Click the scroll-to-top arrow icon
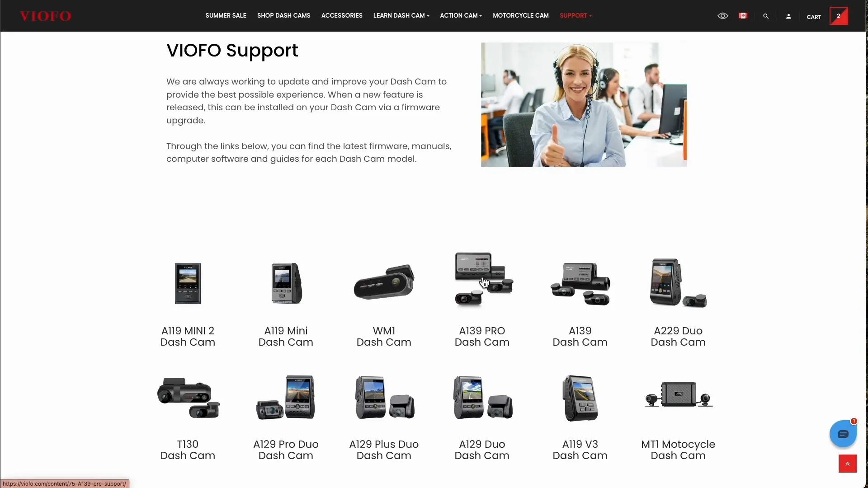Image resolution: width=868 pixels, height=488 pixels. pos(848,464)
